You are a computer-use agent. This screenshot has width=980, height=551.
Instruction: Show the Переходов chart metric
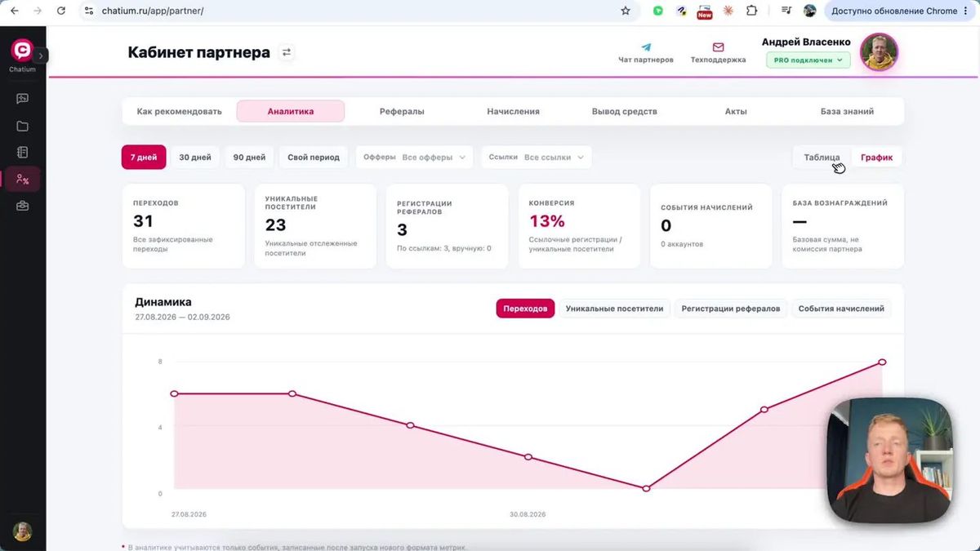click(525, 309)
